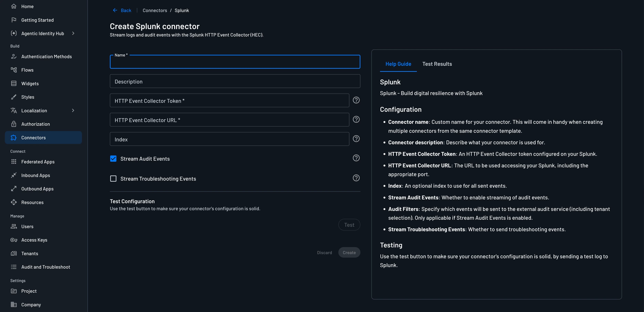Go Back using the arrow link
Screen dimensions: 644x312
tap(122, 10)
